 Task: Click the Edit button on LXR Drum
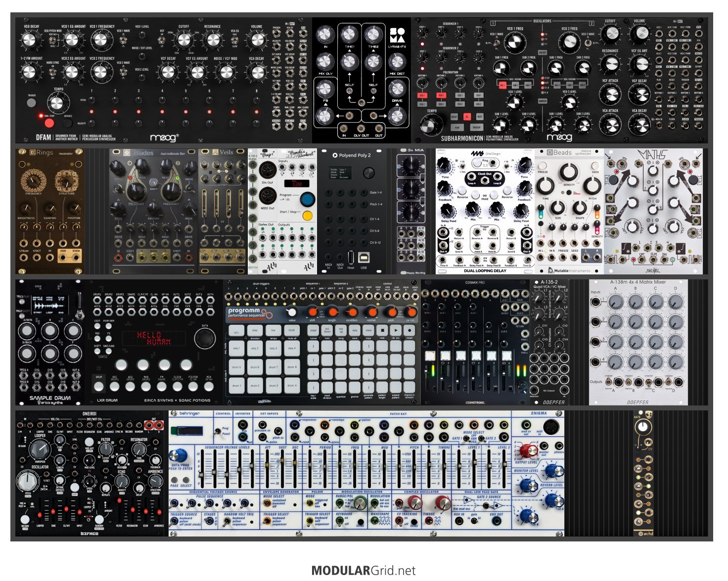pos(97,326)
